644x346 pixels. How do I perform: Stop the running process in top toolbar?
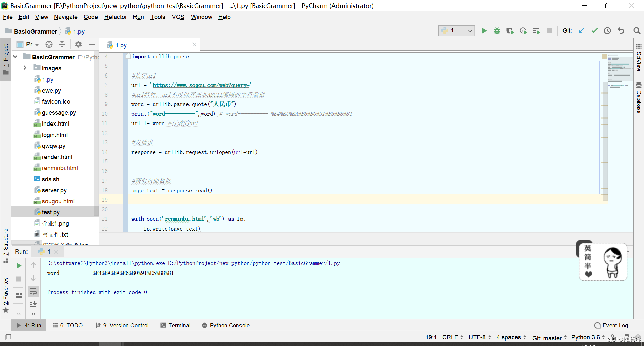tap(549, 31)
